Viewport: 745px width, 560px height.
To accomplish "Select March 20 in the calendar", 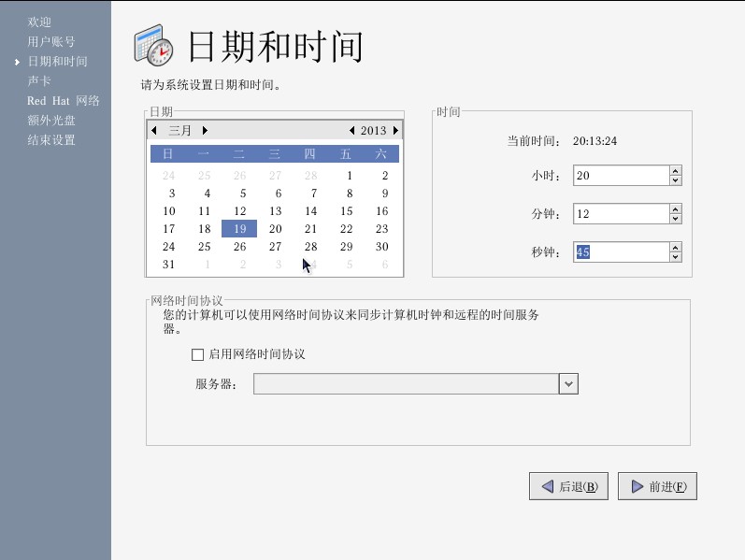I will coord(275,229).
